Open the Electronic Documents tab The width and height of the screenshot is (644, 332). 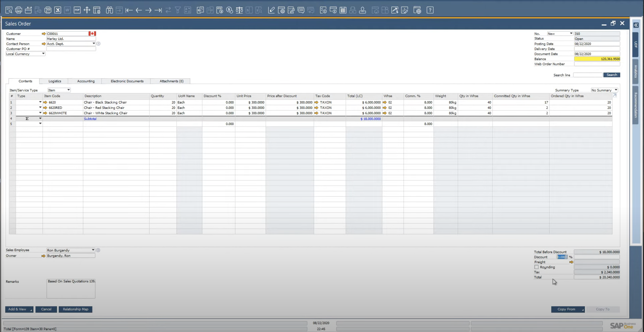(x=127, y=81)
